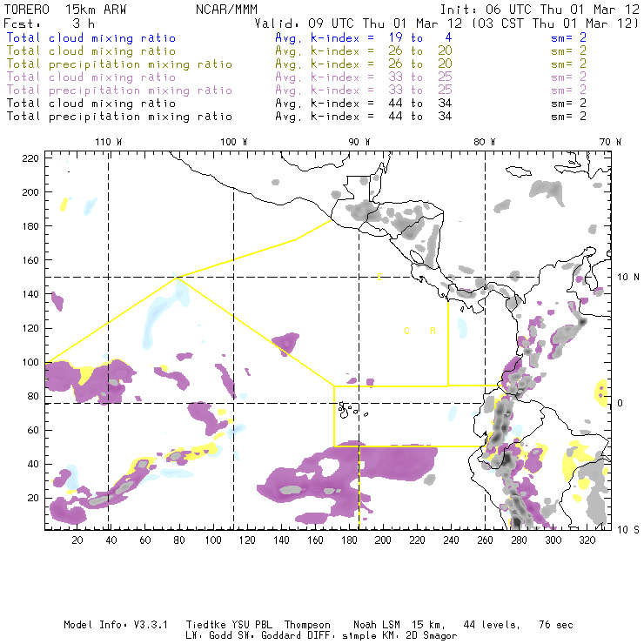Click the '76 sec' footer text
Viewport: 644px width, 644px height.
tap(556, 625)
